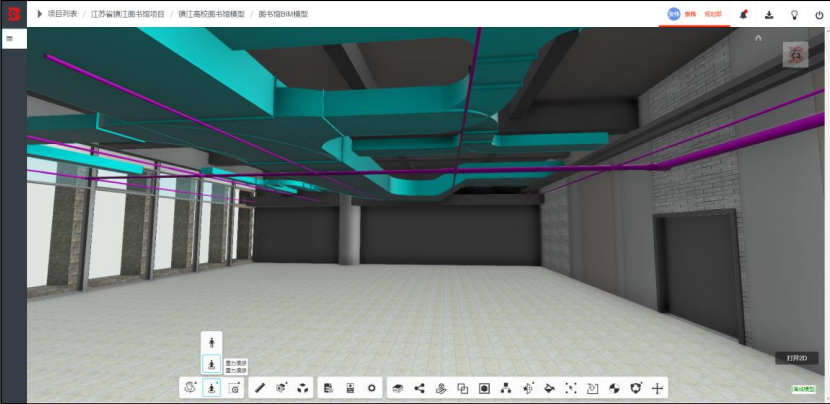Click the 右 view cube face
Screen dimensions: 830x404
point(795,54)
